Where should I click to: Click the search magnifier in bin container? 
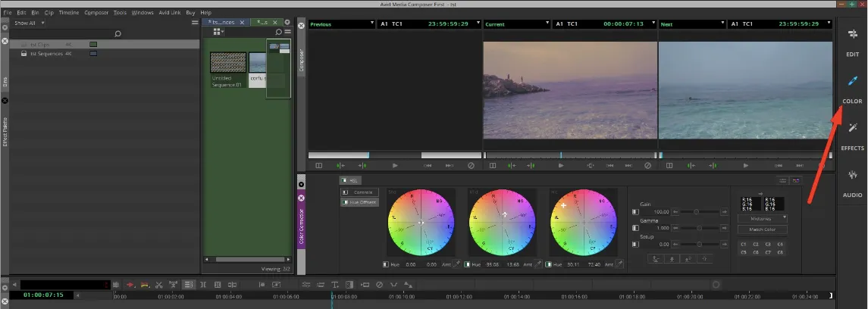[118, 34]
